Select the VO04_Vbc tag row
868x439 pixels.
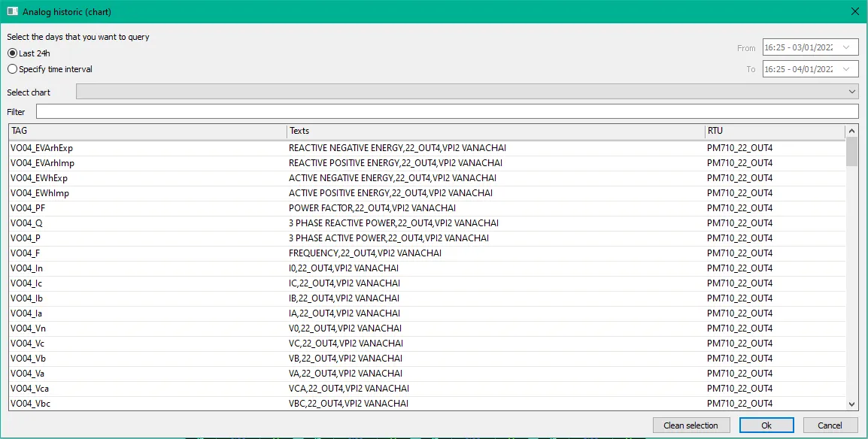coord(427,403)
